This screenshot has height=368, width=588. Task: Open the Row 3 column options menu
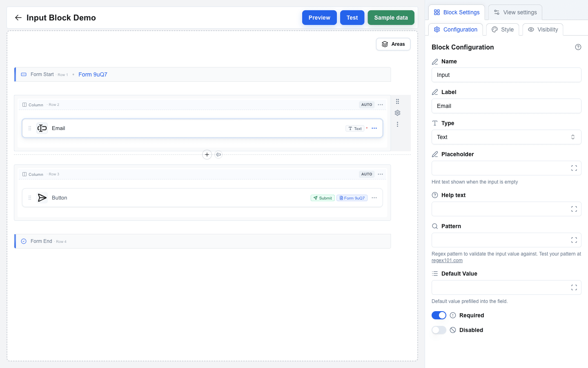pyautogui.click(x=380, y=174)
